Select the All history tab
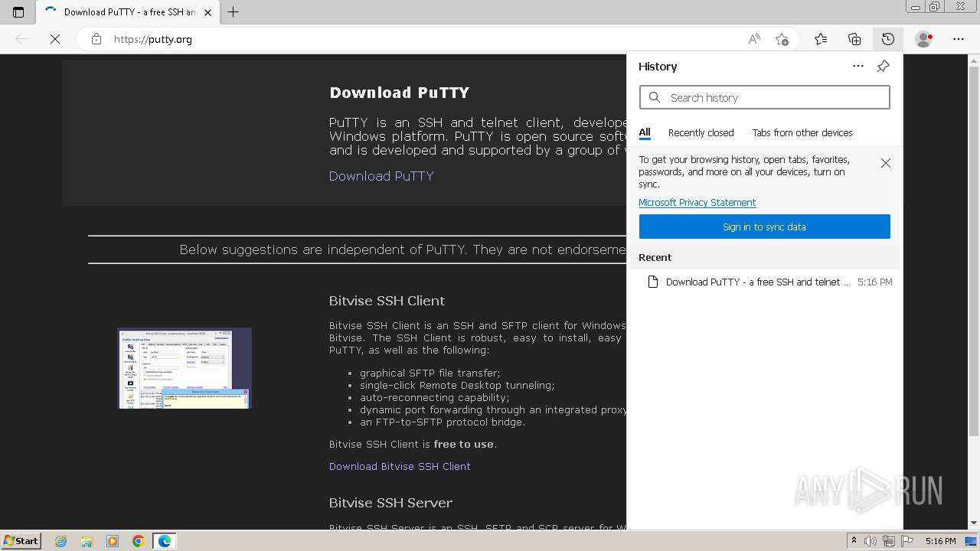 click(645, 132)
